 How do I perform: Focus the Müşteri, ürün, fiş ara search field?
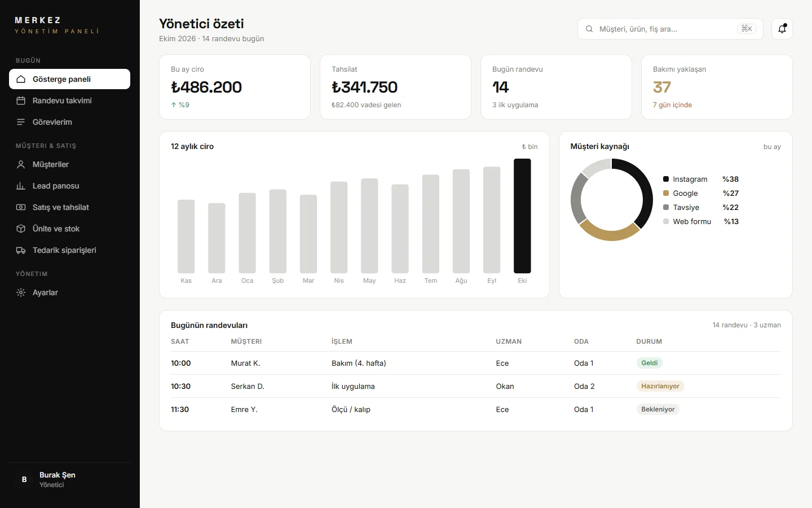[x=670, y=29]
